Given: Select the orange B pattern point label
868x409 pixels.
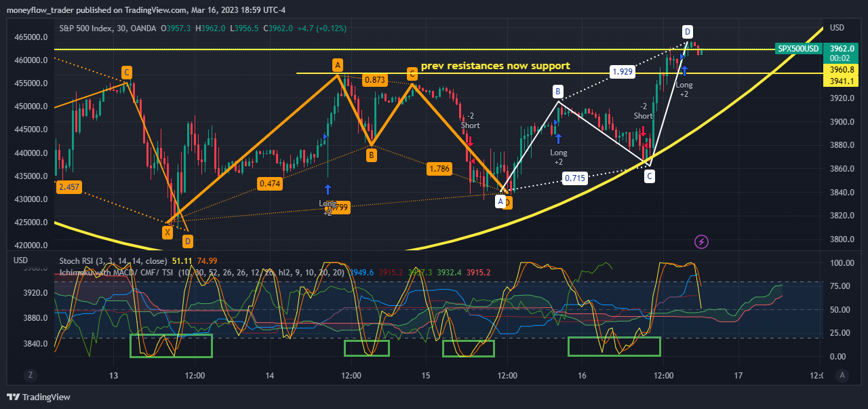Looking at the screenshot, I should 372,156.
